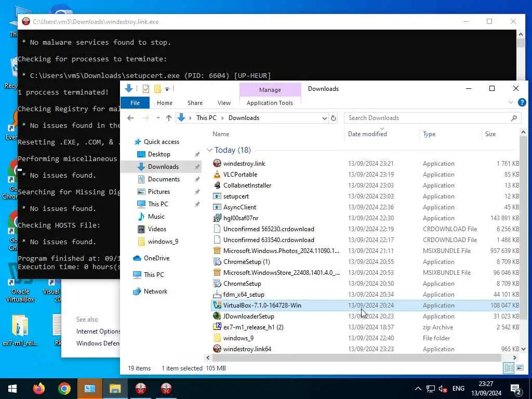The width and height of the screenshot is (532, 399).
Task: Open the Application Tools tab
Action: point(270,103)
